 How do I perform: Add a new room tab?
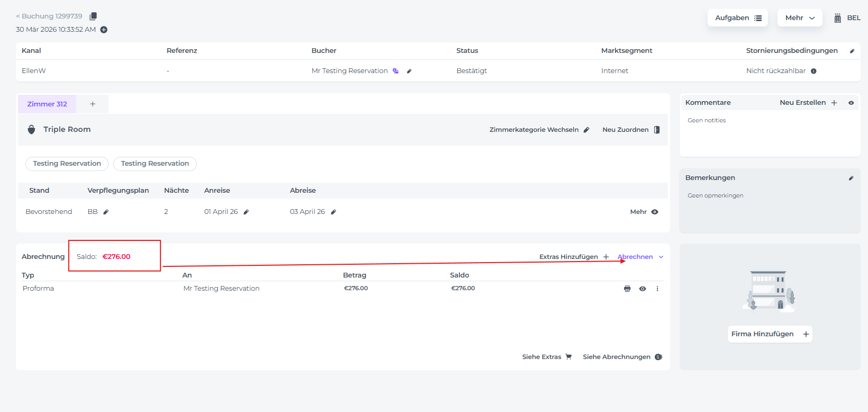[93, 104]
